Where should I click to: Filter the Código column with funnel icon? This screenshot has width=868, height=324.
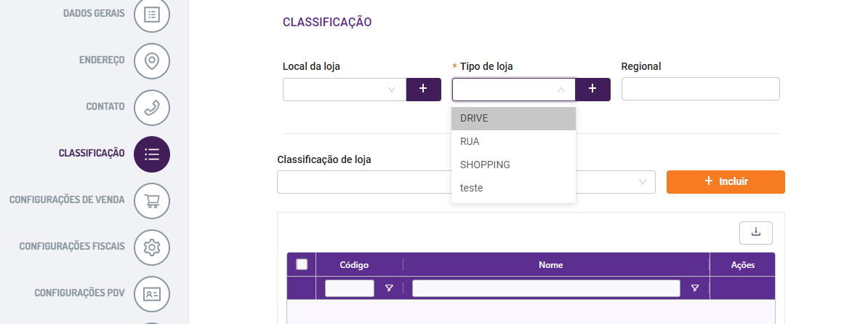[389, 288]
